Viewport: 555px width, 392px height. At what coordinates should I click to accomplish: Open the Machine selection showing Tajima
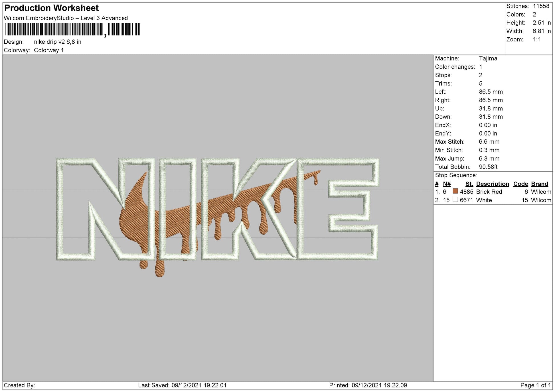tap(489, 59)
